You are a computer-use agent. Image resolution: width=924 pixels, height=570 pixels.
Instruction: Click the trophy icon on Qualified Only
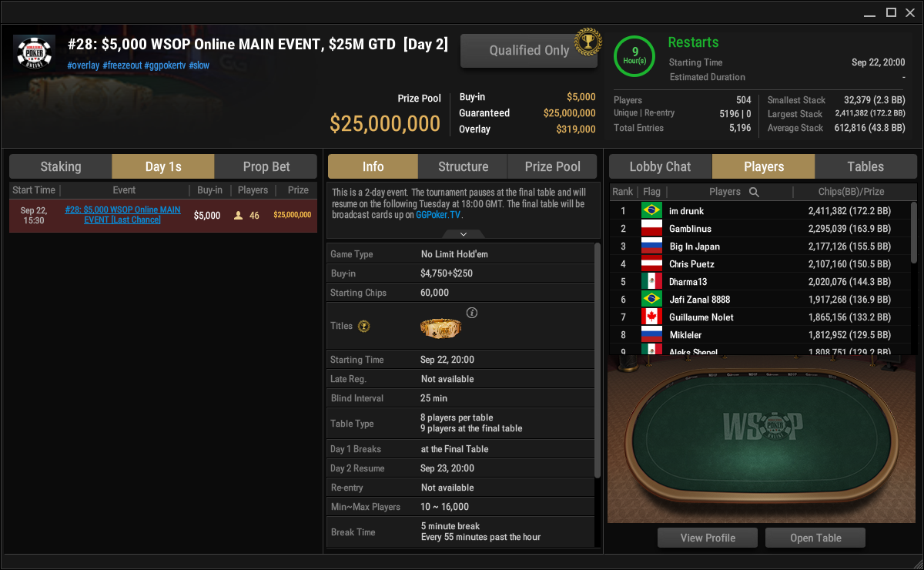click(x=588, y=41)
